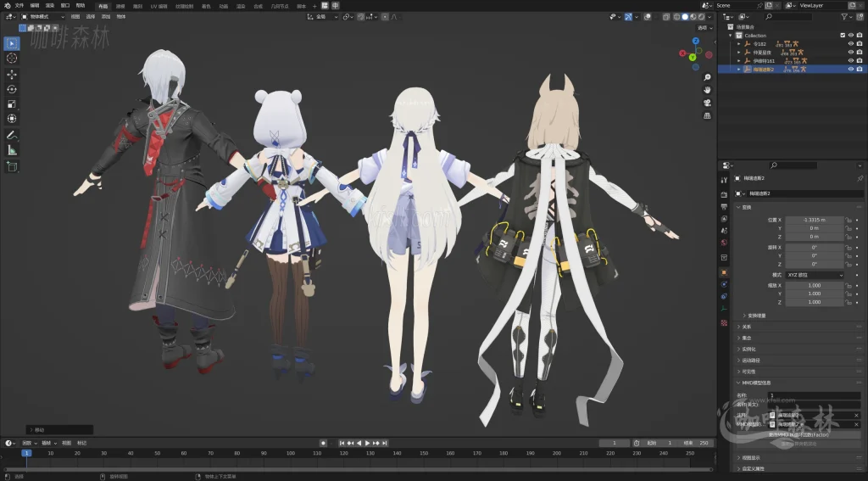868x481 pixels.
Task: Uncheck Collection exclude checkbox in outliner
Action: pos(843,36)
